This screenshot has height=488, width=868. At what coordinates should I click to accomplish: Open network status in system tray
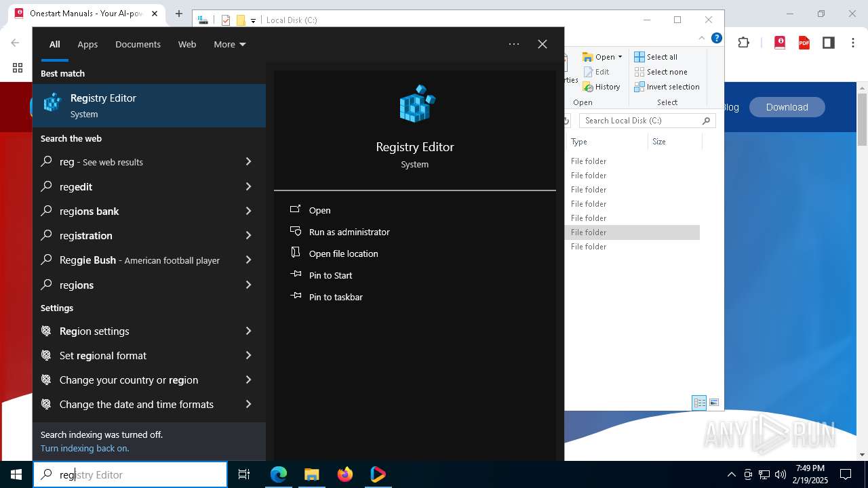pos(764,474)
